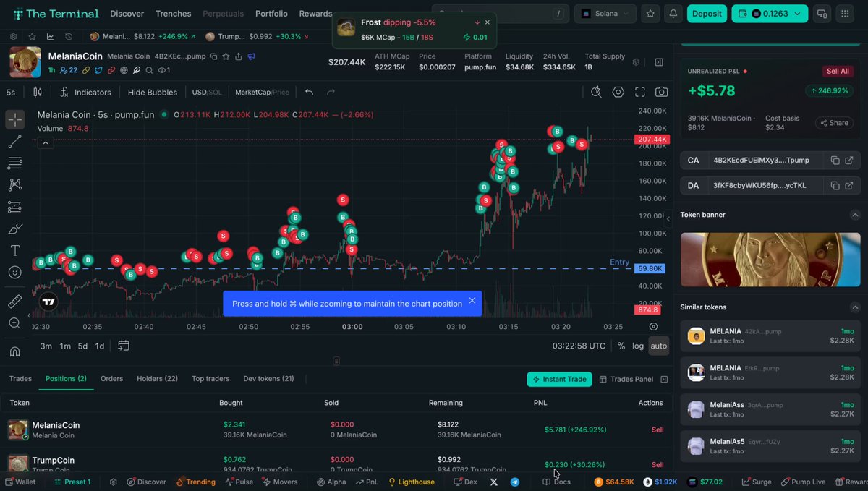Toggle auto scale on the chart

click(x=659, y=346)
